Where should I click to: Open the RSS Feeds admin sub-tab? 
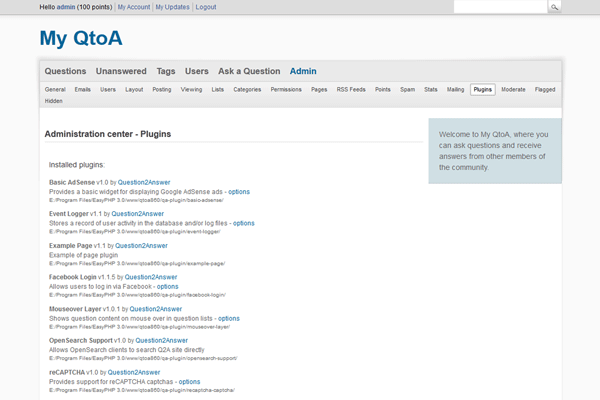pos(350,90)
